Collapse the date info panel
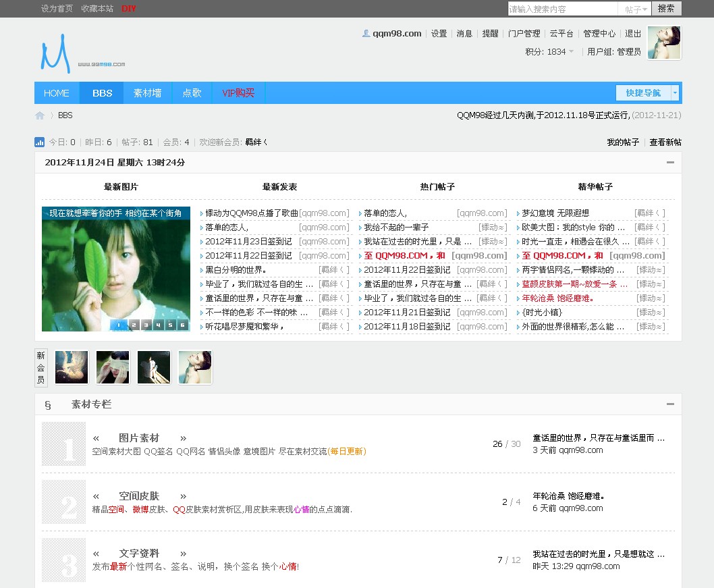This screenshot has width=714, height=588. click(x=670, y=162)
